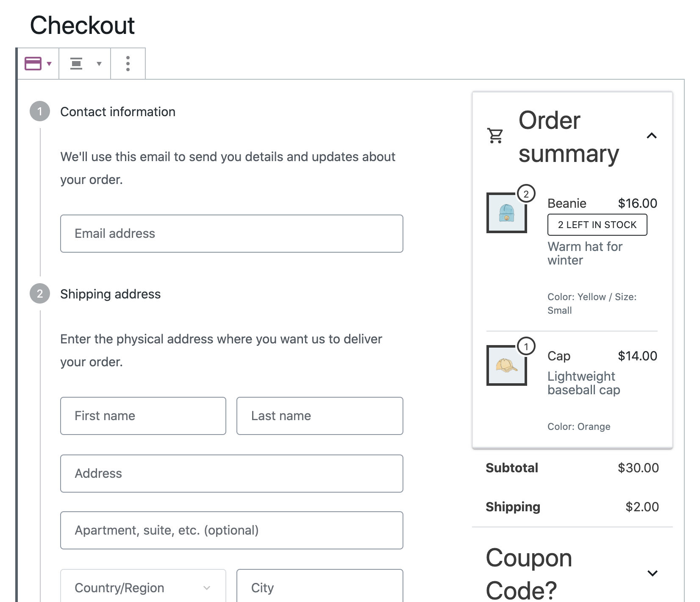Image resolution: width=700 pixels, height=602 pixels.
Task: Expand the Coupon Code section
Action: click(652, 574)
